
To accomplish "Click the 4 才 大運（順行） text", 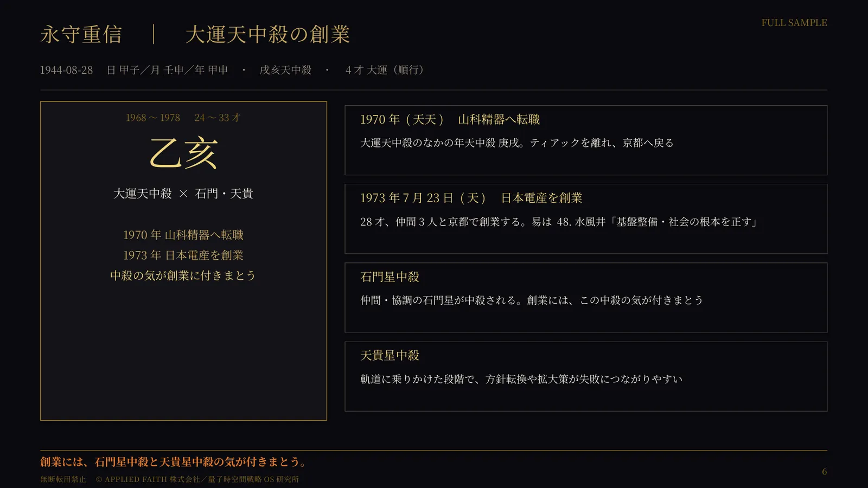I will coord(386,70).
